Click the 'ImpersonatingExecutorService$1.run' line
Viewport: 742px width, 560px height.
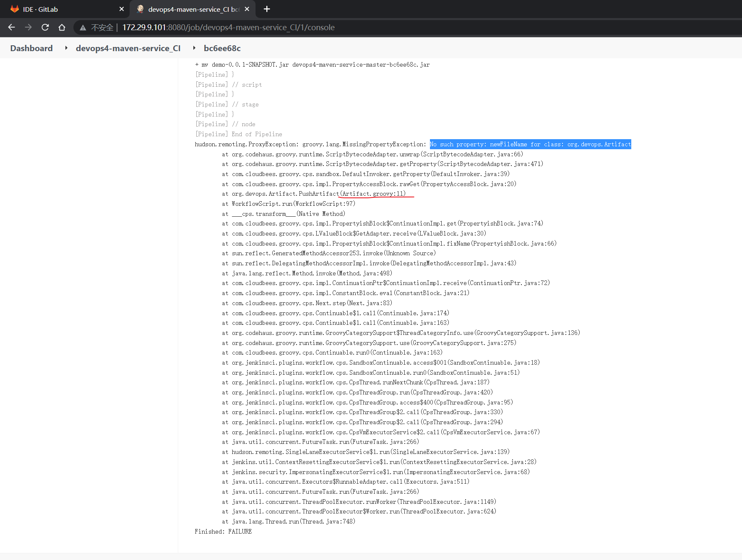[376, 472]
